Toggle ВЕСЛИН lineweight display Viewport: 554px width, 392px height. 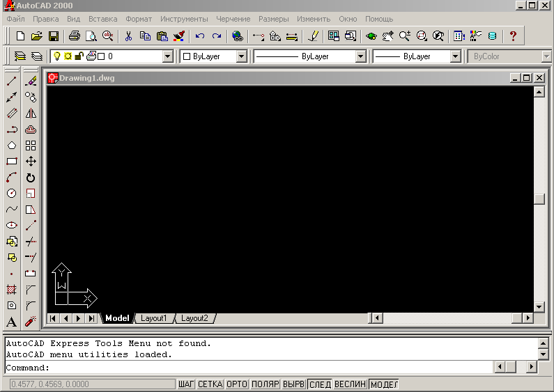coord(350,384)
